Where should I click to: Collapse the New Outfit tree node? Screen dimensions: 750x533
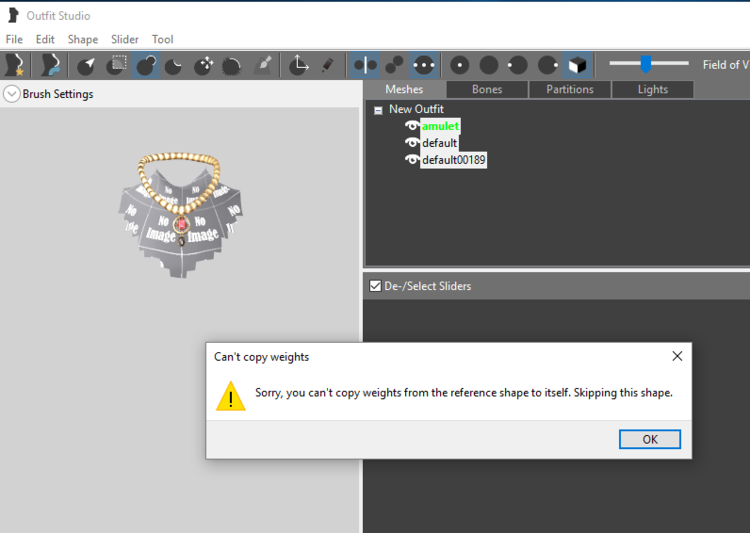(378, 111)
